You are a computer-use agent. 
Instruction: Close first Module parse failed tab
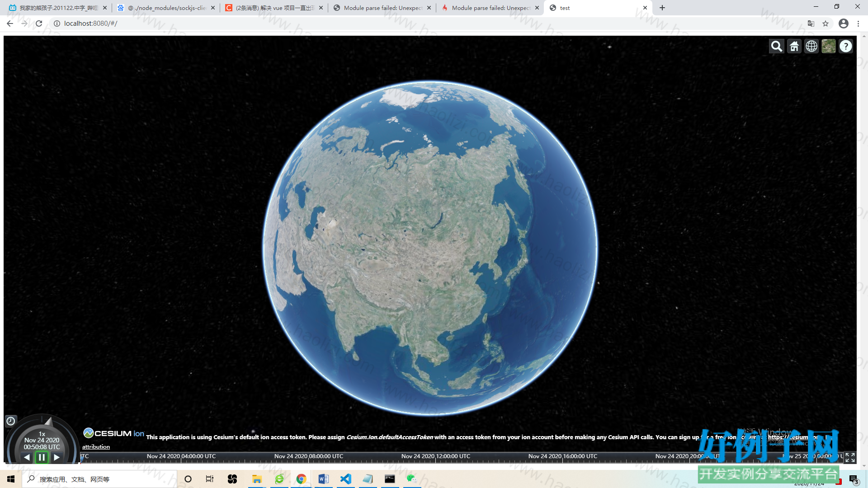point(429,8)
